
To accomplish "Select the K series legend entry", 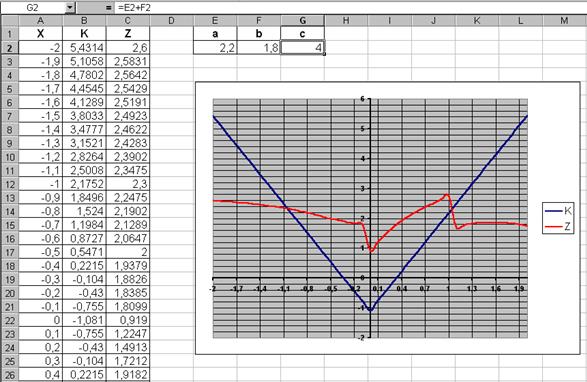I will coord(558,211).
